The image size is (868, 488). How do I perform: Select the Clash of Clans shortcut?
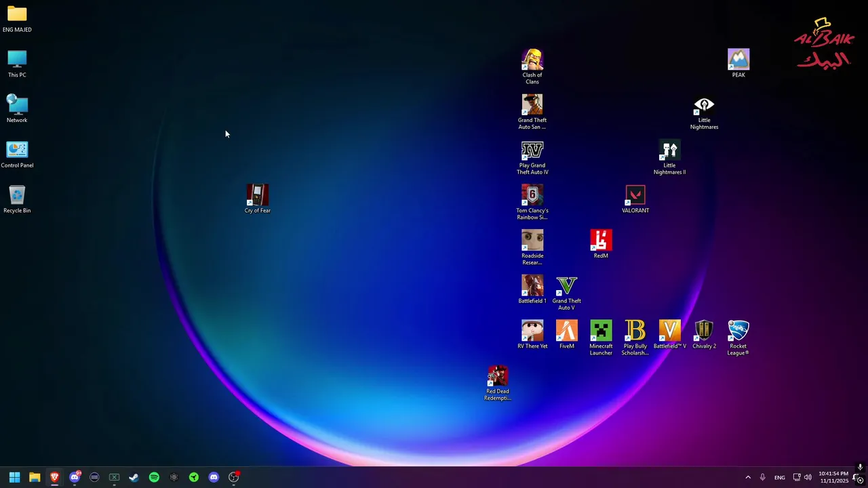(x=532, y=67)
